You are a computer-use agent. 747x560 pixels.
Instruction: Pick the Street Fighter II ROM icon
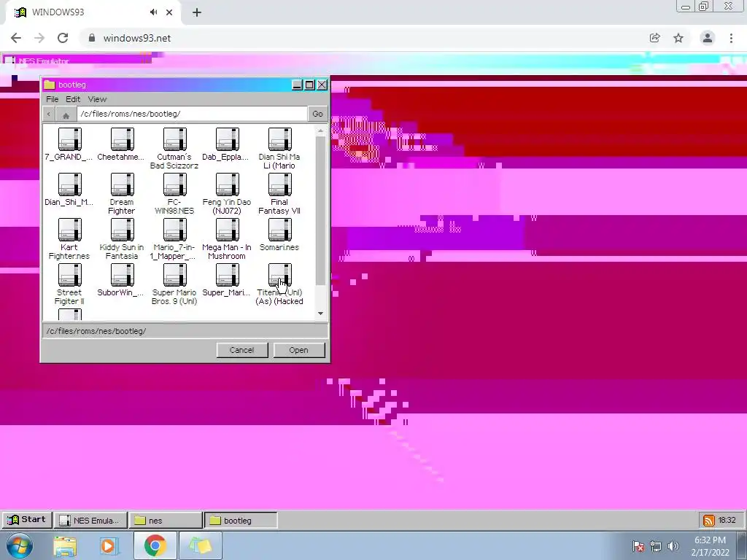click(69, 275)
